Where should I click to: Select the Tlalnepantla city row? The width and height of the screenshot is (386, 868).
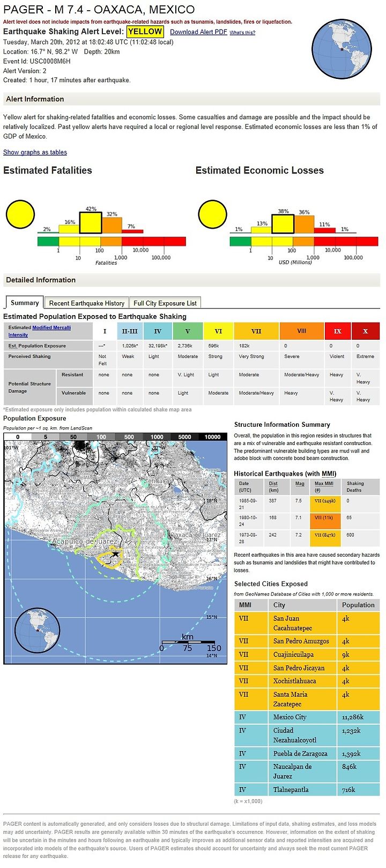click(x=307, y=790)
